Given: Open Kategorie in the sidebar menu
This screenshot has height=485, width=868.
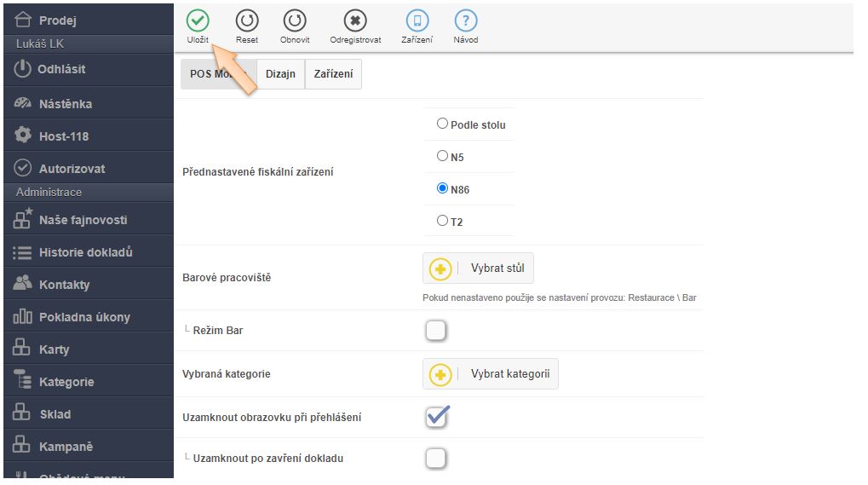Looking at the screenshot, I should click(66, 382).
